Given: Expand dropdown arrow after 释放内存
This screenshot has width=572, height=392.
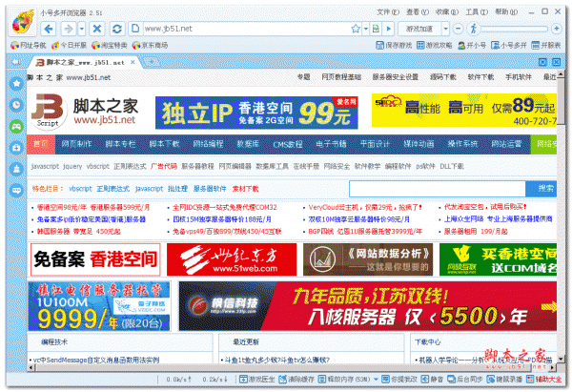Looking at the screenshot, I should (376, 380).
